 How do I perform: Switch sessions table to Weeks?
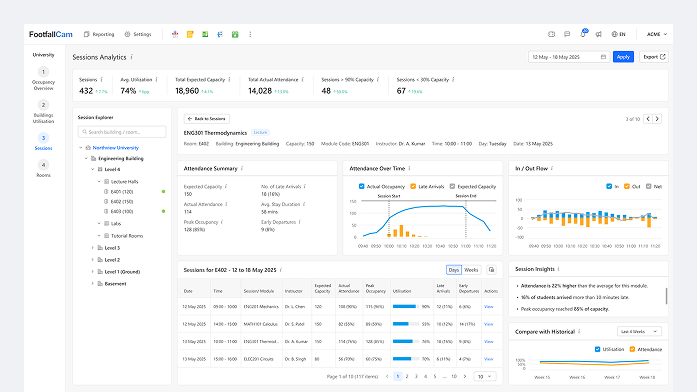point(471,270)
